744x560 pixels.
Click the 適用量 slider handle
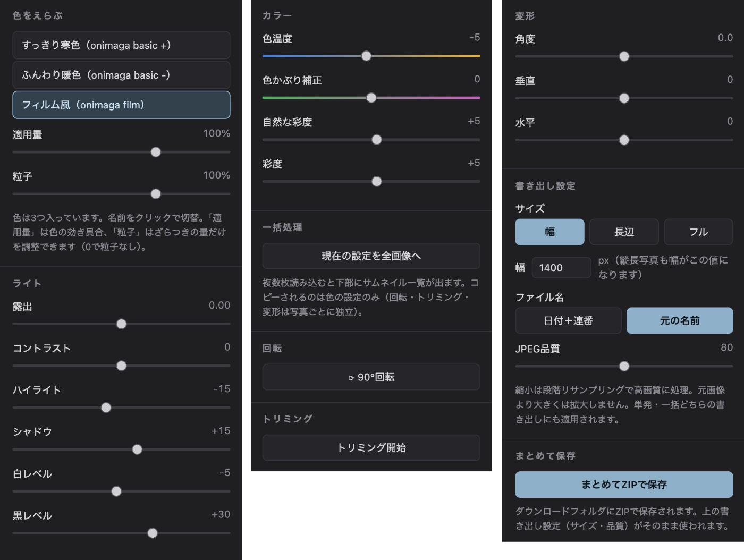[156, 152]
